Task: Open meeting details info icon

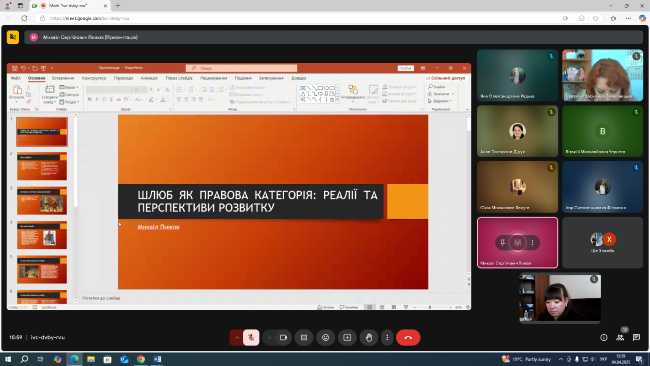Action: tap(604, 337)
